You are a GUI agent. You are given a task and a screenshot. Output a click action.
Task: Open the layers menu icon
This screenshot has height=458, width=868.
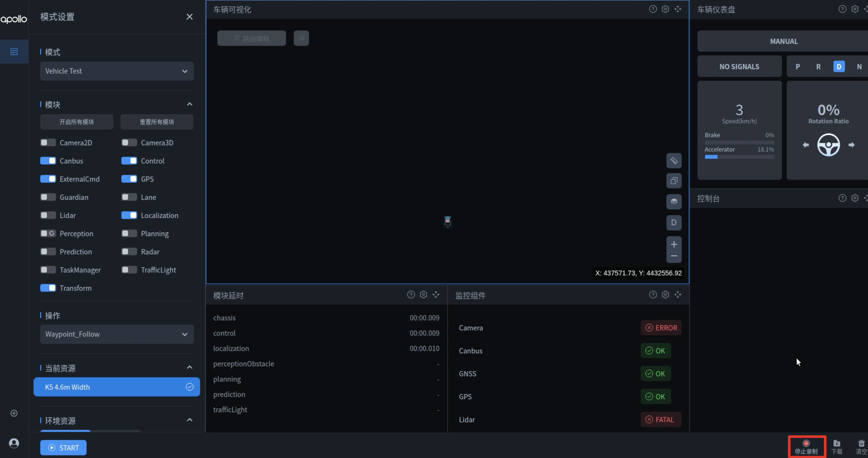click(674, 202)
